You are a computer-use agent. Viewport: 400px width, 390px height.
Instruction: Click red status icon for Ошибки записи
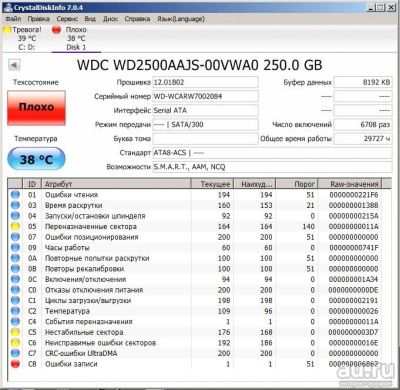pos(15,364)
